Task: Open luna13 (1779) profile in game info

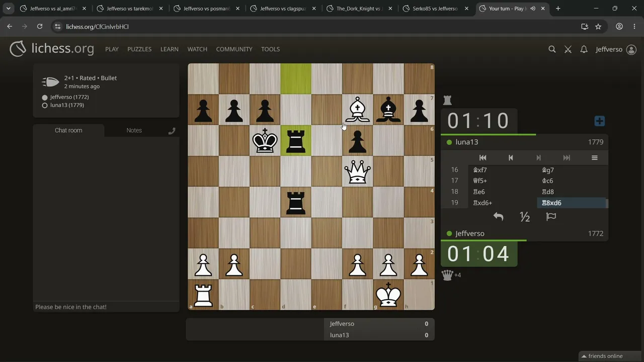Action: point(67,105)
